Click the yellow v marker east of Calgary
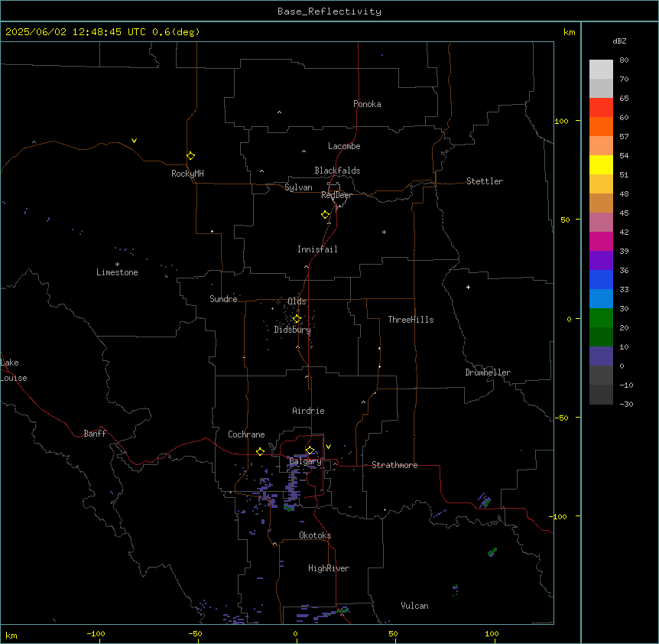The width and height of the screenshot is (659, 644). [x=328, y=447]
